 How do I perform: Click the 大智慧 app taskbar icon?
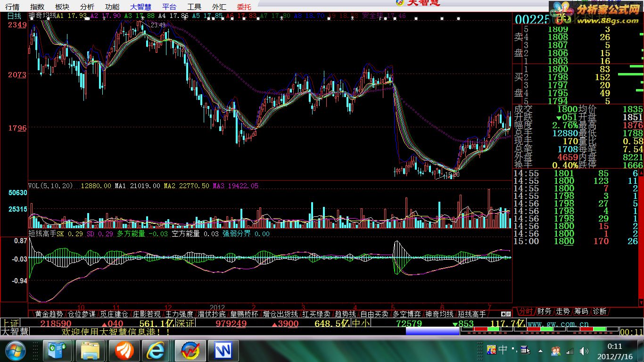pyautogui.click(x=190, y=351)
